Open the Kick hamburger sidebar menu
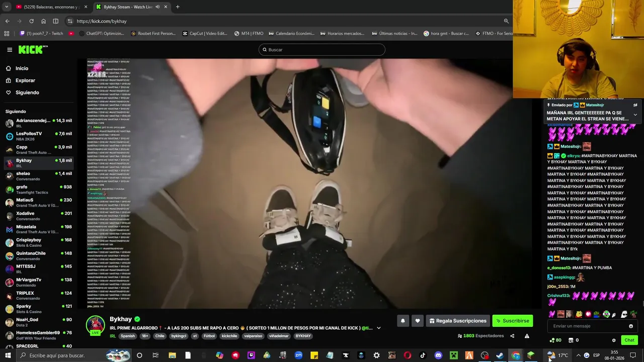Screen dimensions: 644x362 tap(10, 49)
